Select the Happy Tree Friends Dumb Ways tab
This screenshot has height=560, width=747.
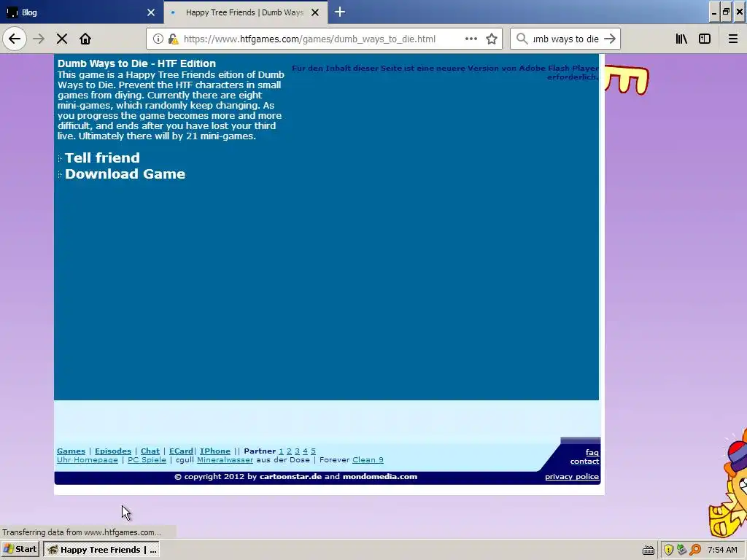pos(246,12)
